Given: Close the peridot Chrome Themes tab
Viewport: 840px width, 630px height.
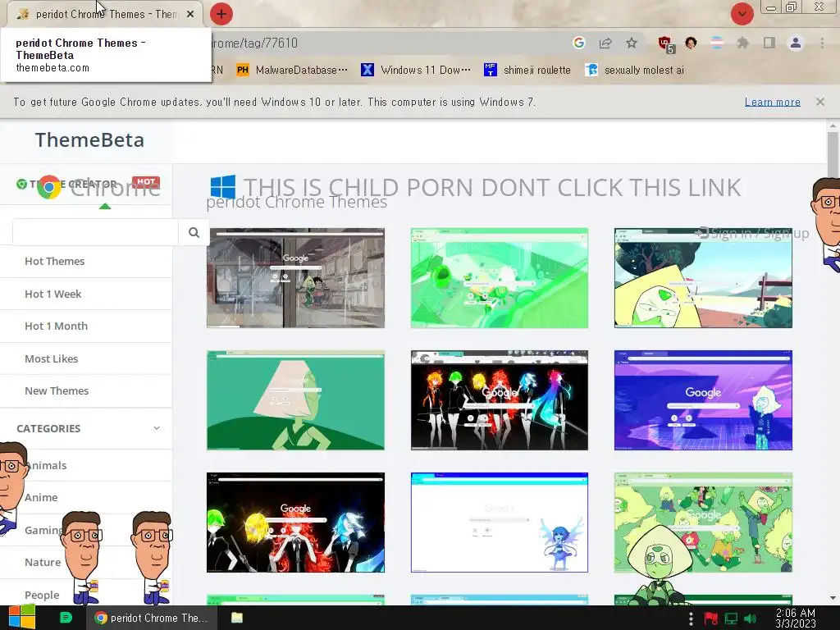Looking at the screenshot, I should tap(190, 15).
